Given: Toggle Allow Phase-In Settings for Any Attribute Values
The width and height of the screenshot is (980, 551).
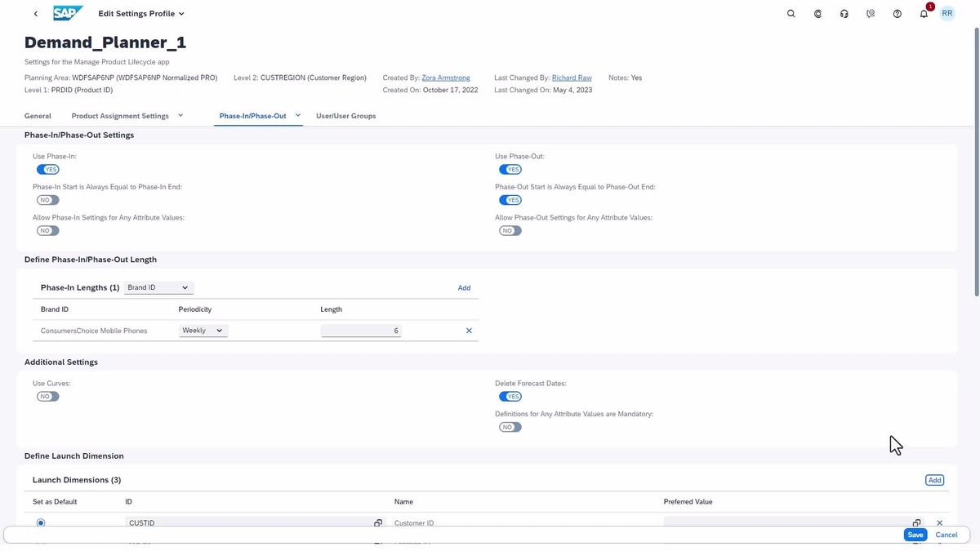Looking at the screenshot, I should pyautogui.click(x=48, y=231).
